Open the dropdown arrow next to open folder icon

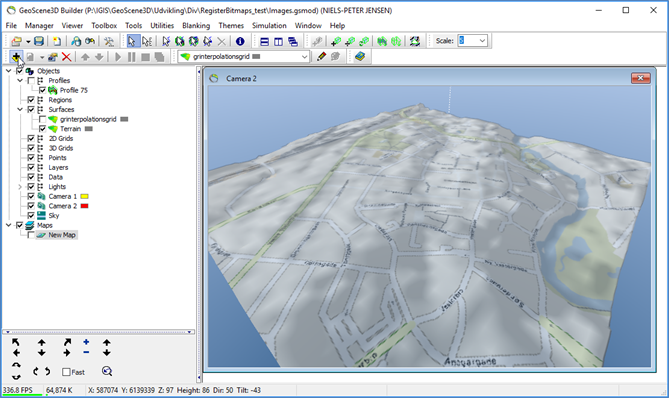28,42
